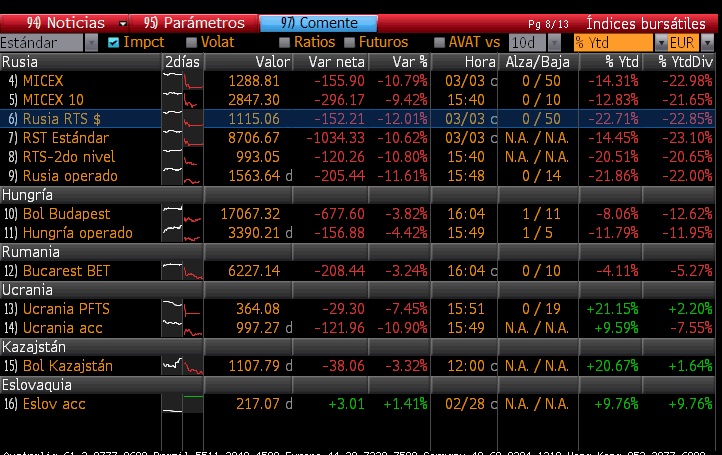Click the Rusia section header
The image size is (722, 455).
(81, 62)
